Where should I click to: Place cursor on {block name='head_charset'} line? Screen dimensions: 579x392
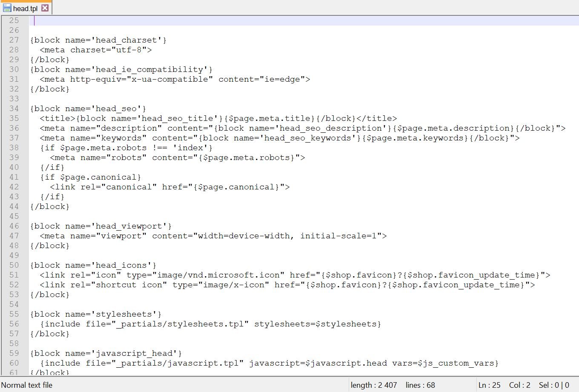pyautogui.click(x=98, y=40)
